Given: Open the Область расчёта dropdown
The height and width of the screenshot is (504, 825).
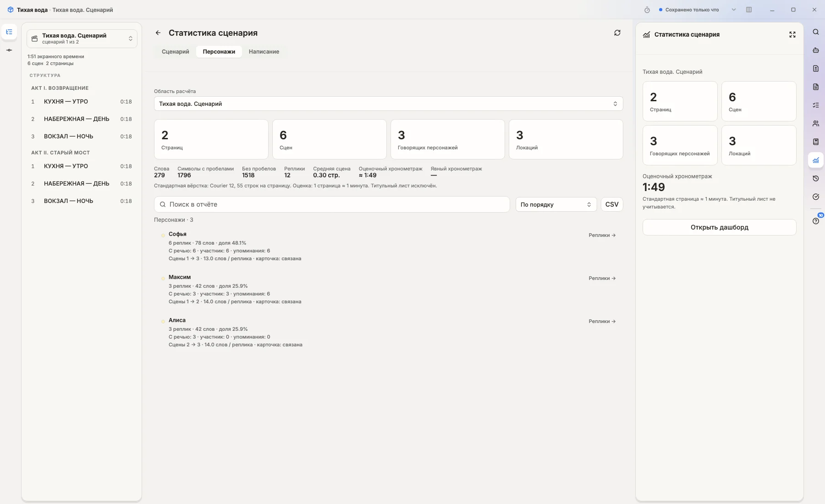Looking at the screenshot, I should point(388,104).
